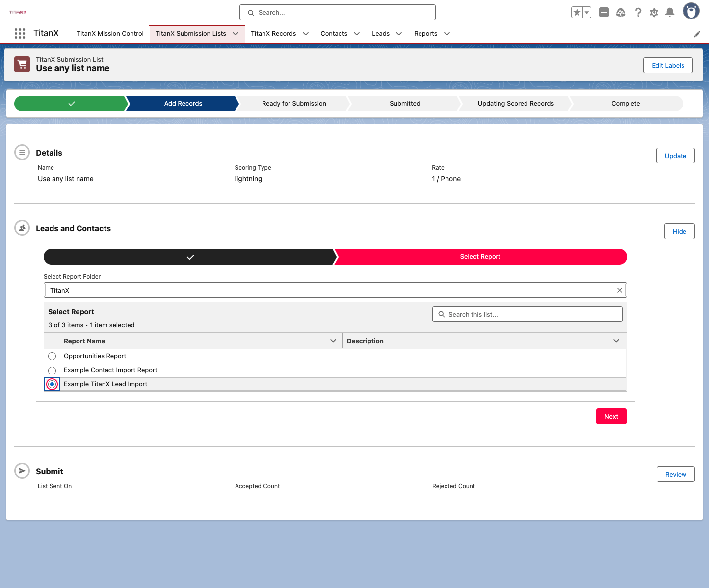Clear the TitanX report folder selection
The height and width of the screenshot is (588, 709).
(620, 290)
